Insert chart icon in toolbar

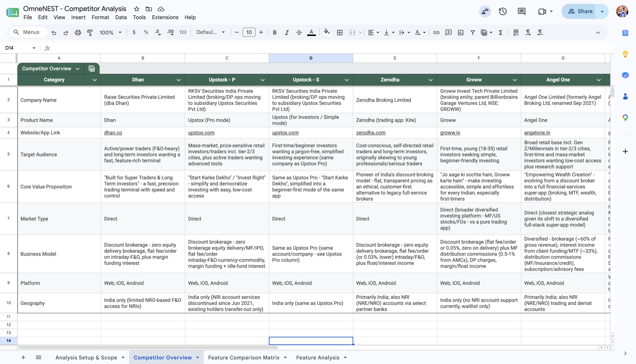460,32
